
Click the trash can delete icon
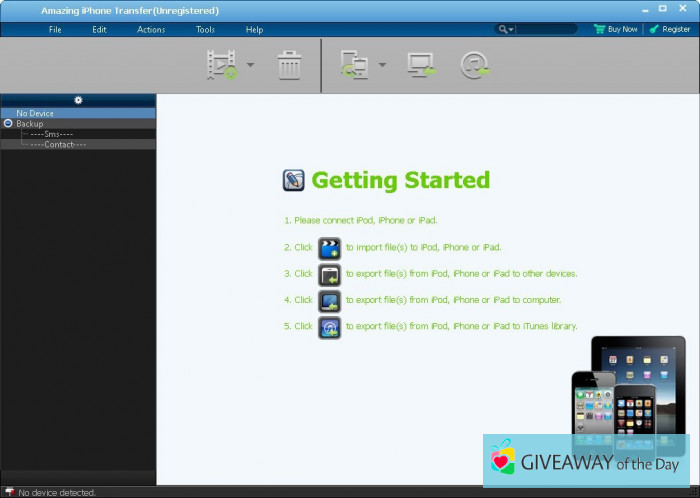coord(289,65)
